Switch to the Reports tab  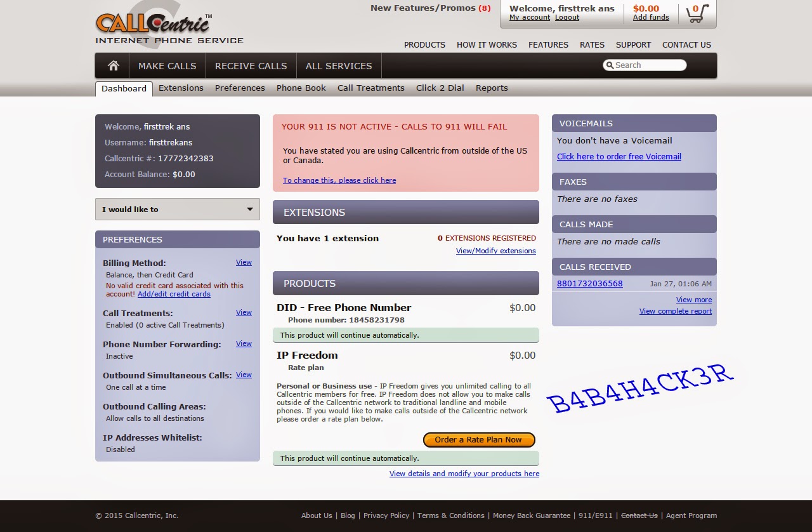tap(492, 88)
